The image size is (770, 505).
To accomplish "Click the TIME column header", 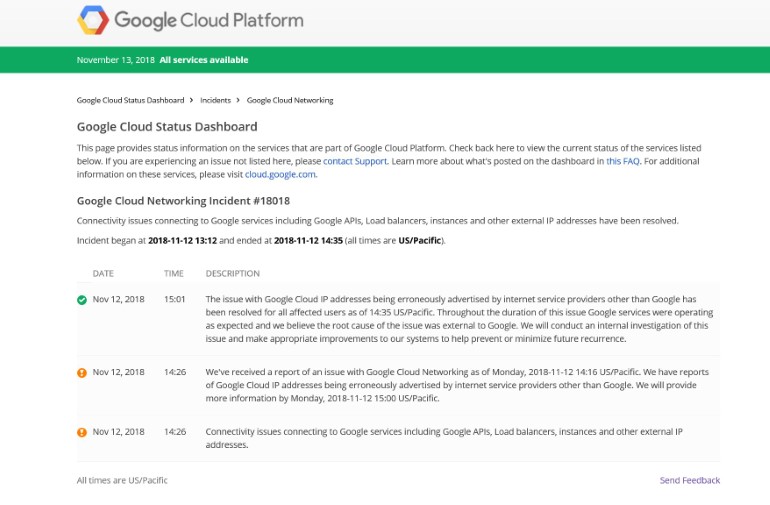I will pyautogui.click(x=174, y=273).
